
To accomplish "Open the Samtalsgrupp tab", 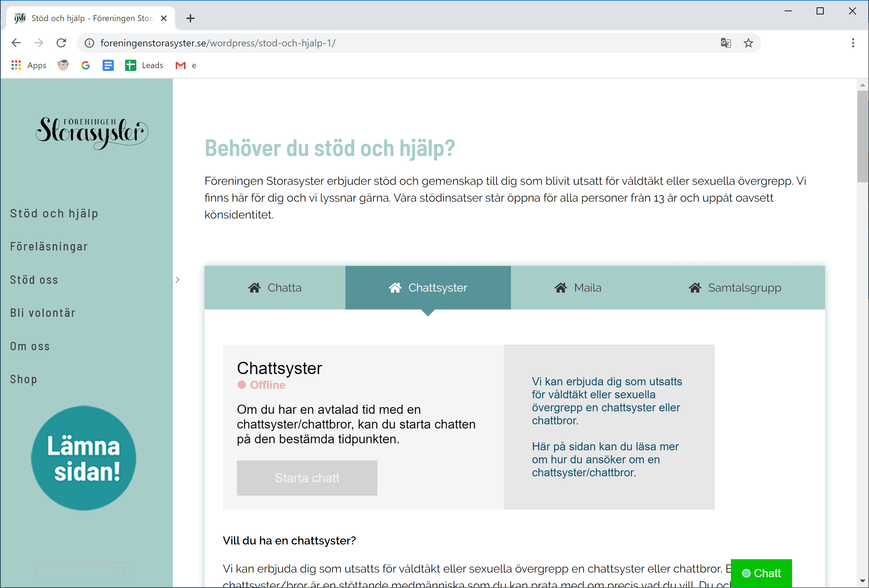I will point(735,288).
